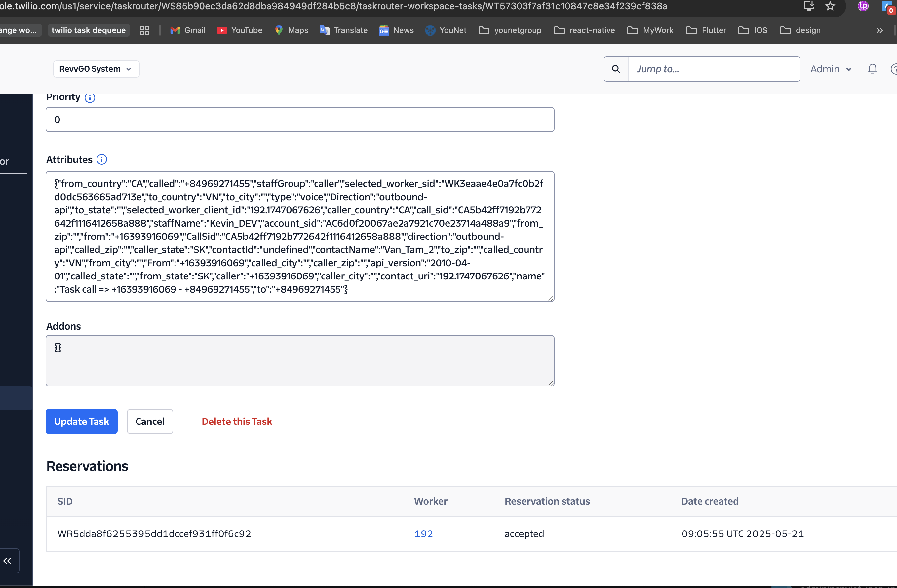Open notifications bell icon

[x=872, y=69]
